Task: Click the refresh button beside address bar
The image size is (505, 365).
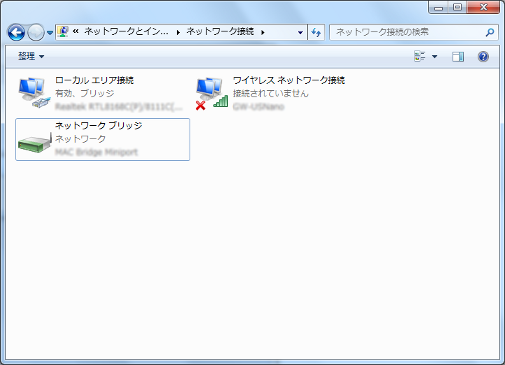Action: point(316,32)
